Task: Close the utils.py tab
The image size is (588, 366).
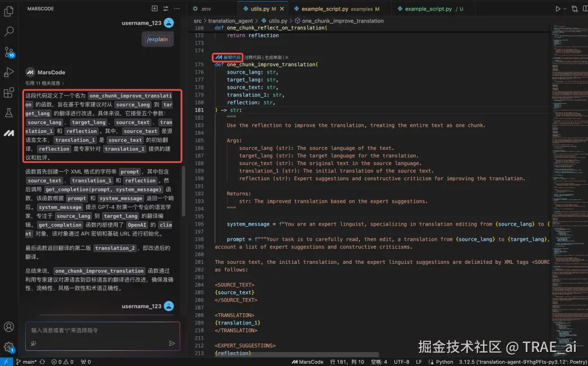Action: coord(282,8)
